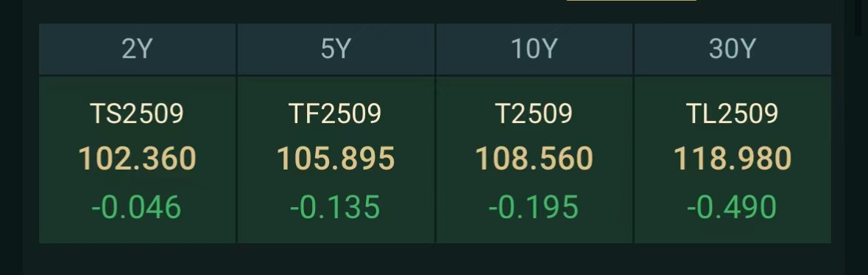This screenshot has height=275, width=868.
Task: Click the 102.360 price value
Action: 137,159
